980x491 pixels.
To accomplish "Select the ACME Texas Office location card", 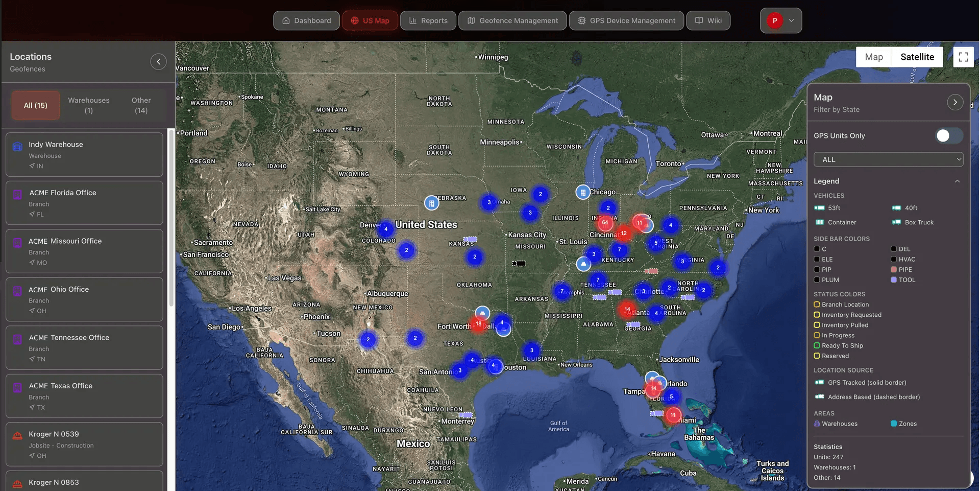I will click(84, 396).
